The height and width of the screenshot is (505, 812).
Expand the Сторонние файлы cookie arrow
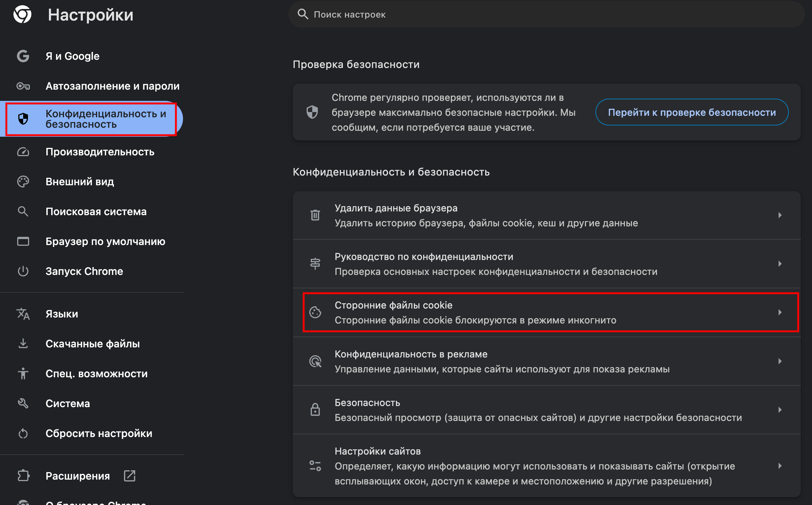point(780,312)
